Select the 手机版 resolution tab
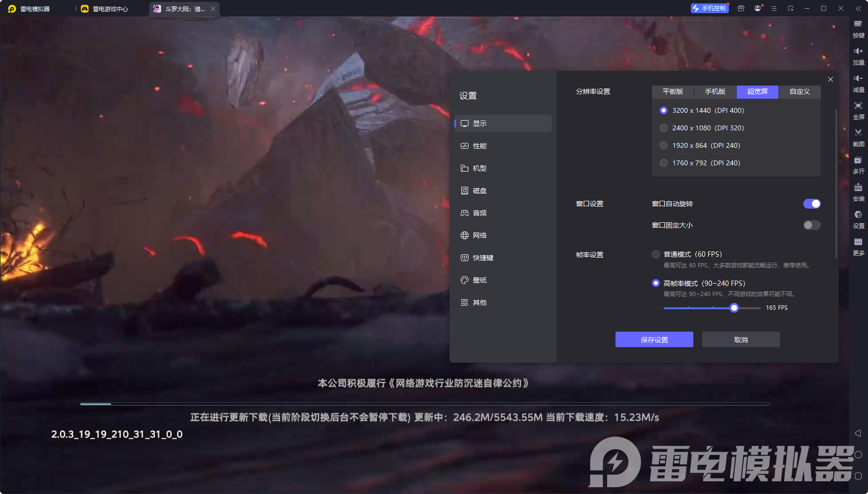Image resolution: width=868 pixels, height=494 pixels. pos(715,91)
